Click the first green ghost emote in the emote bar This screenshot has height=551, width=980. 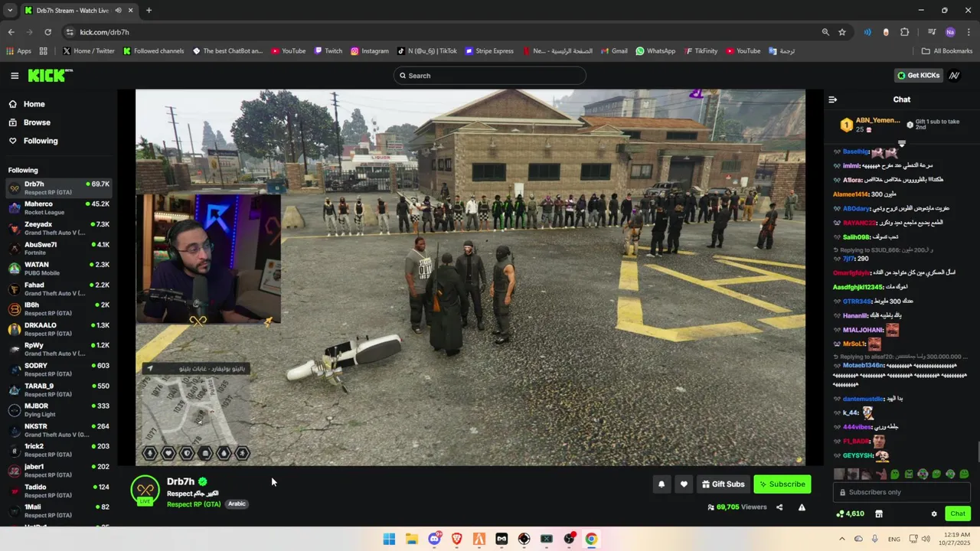[x=894, y=474]
